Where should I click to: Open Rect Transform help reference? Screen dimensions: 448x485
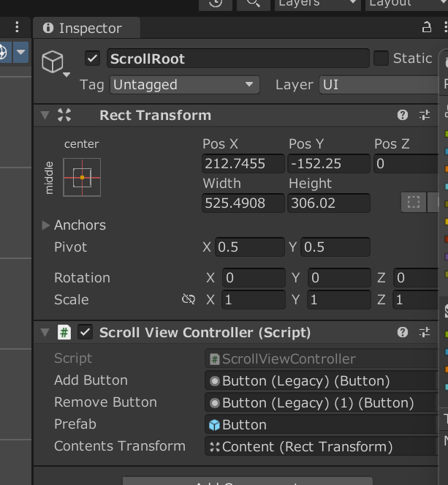click(x=402, y=115)
